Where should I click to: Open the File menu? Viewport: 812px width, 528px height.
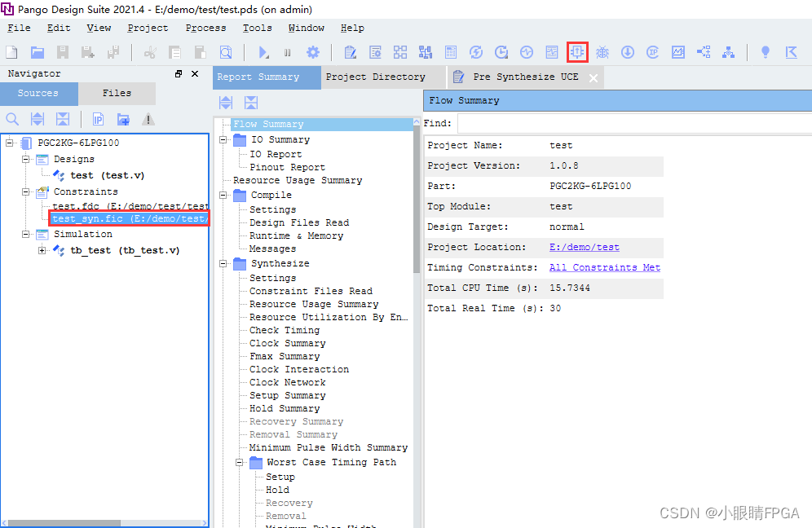19,28
